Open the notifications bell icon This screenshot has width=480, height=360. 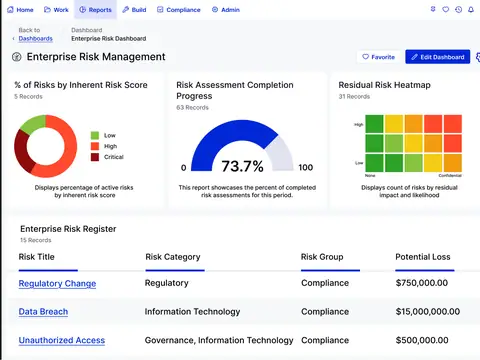coord(471,9)
